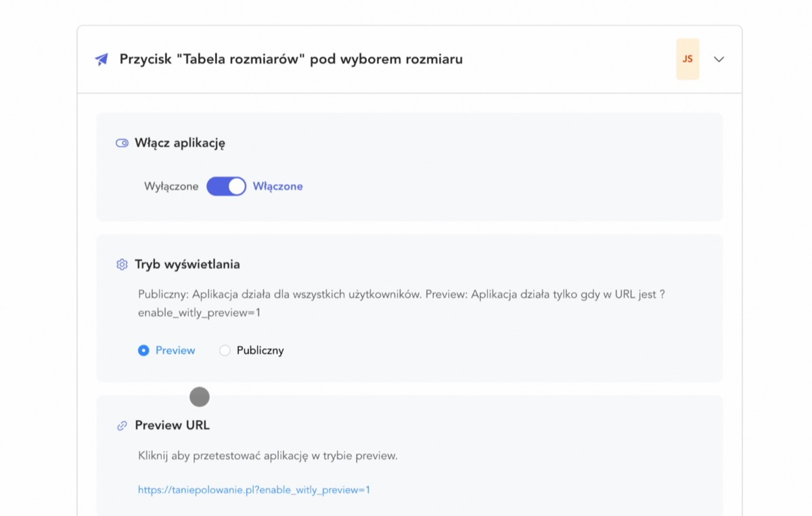Select the Preview radio button
Image resolution: width=812 pixels, height=516 pixels.
(143, 350)
